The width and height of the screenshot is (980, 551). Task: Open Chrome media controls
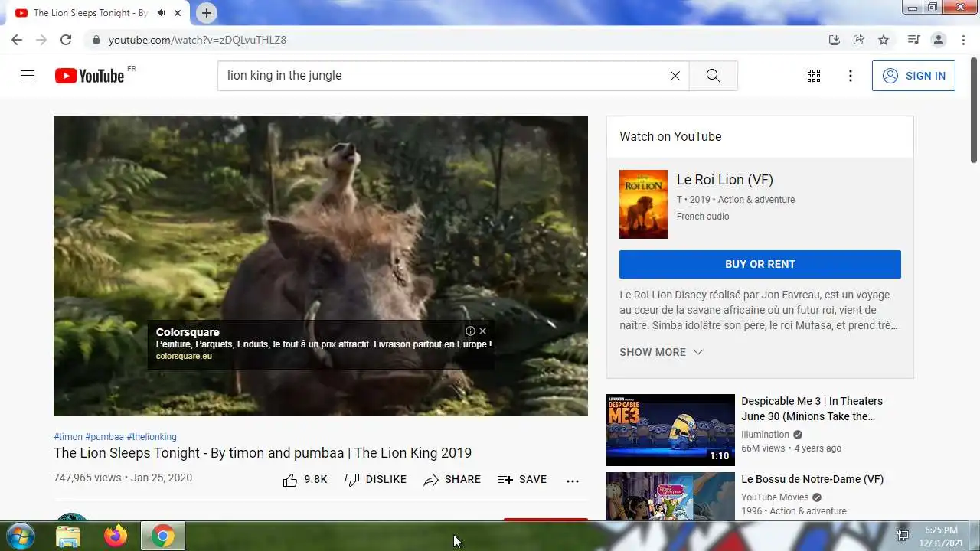tap(913, 40)
